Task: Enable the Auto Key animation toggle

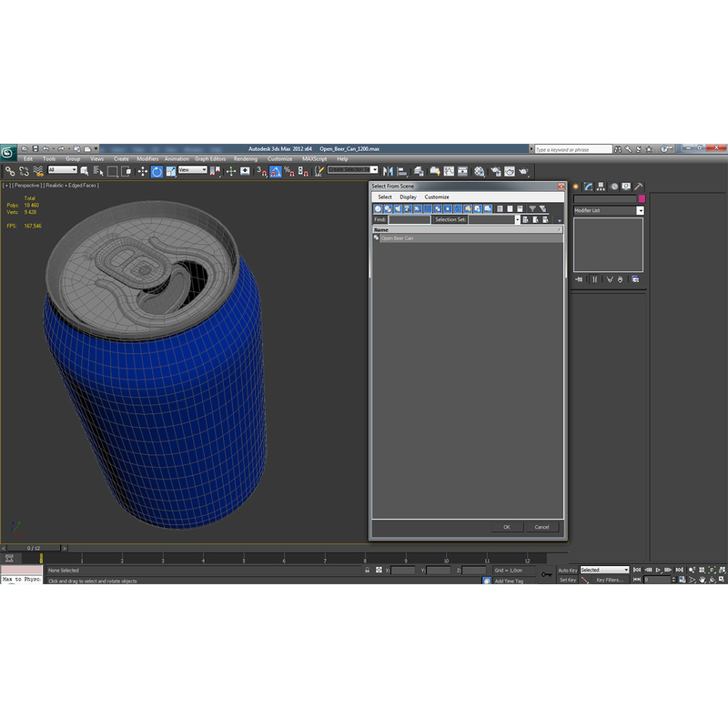Action: click(568, 570)
